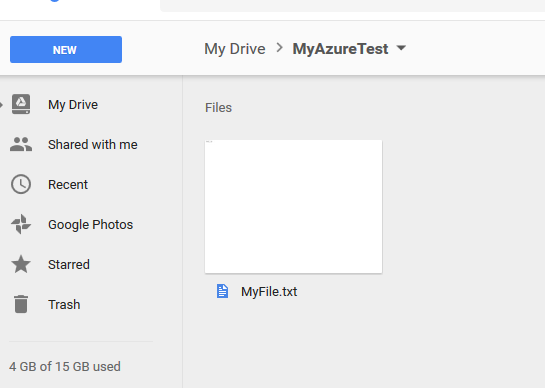Open Google Photos from the sidebar

click(x=90, y=225)
